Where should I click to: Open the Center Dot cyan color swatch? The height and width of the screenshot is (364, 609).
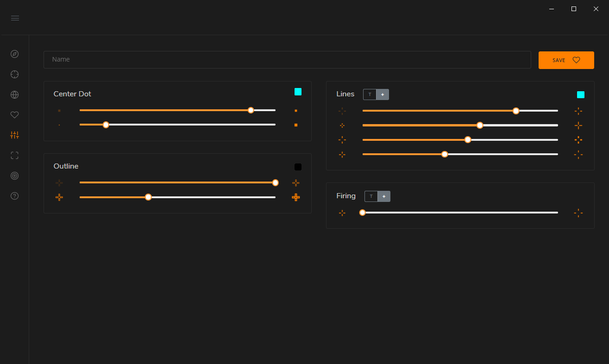click(298, 92)
